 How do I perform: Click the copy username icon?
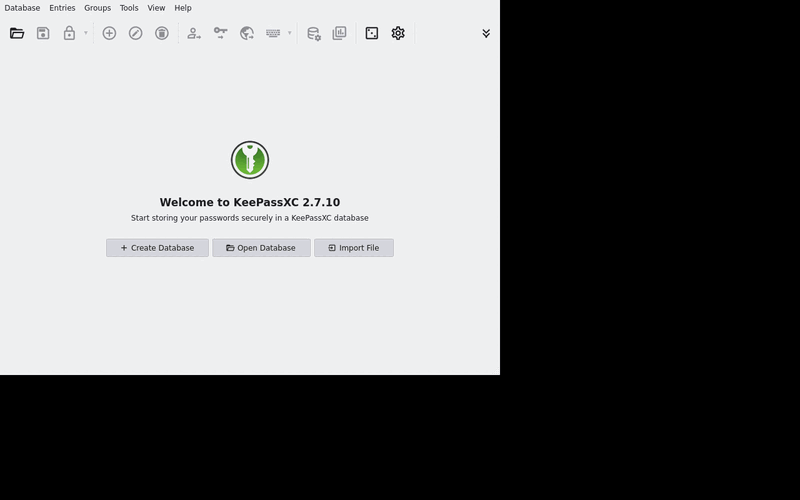pos(194,33)
